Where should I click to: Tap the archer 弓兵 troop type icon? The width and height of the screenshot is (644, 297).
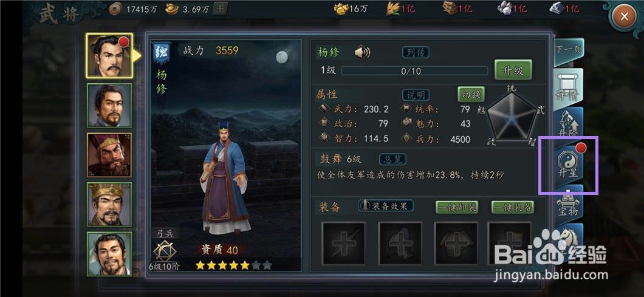165,251
